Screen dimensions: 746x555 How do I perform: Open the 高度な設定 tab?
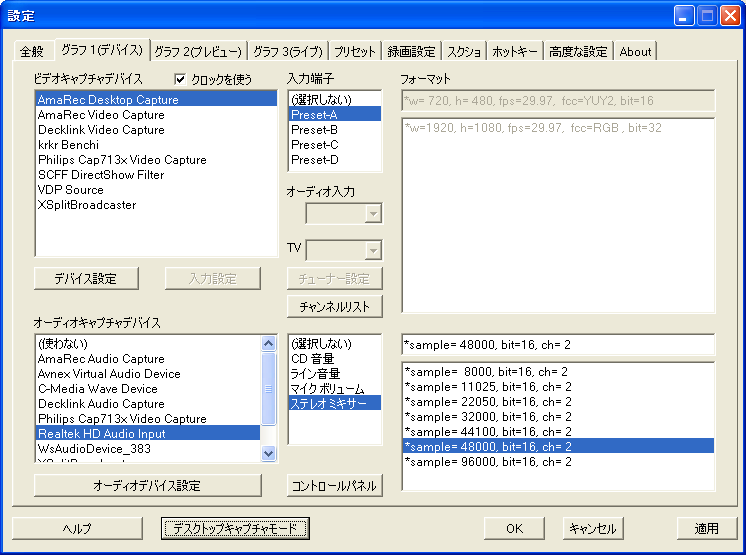click(578, 51)
